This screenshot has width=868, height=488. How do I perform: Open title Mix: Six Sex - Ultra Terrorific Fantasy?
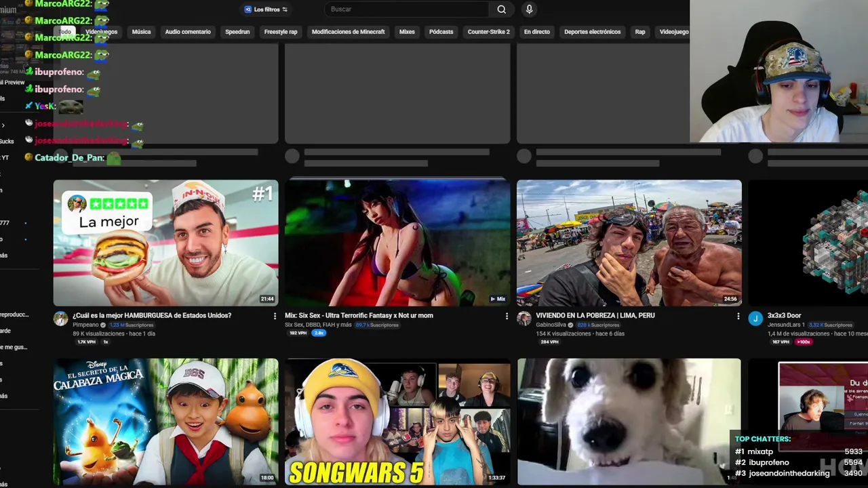tap(359, 315)
